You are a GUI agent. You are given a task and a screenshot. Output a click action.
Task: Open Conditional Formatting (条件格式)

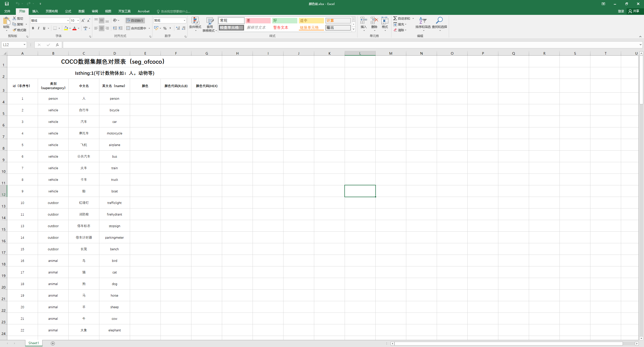(195, 24)
